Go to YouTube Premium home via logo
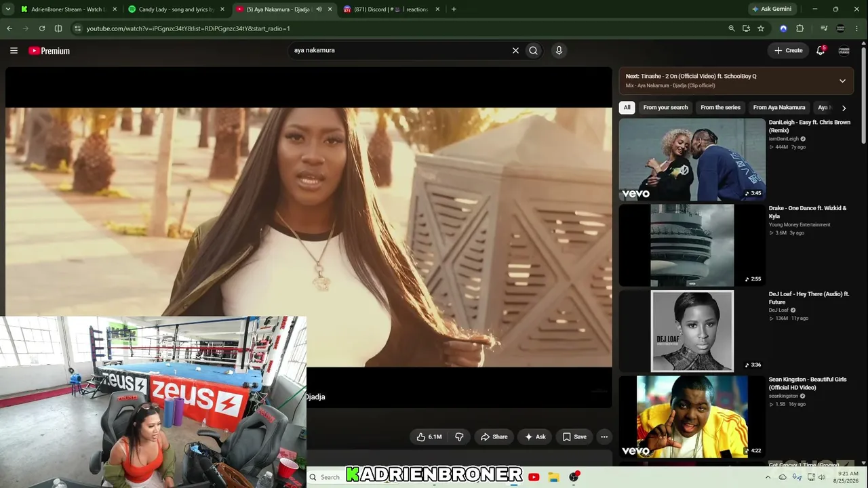868x488 pixels. coord(49,51)
